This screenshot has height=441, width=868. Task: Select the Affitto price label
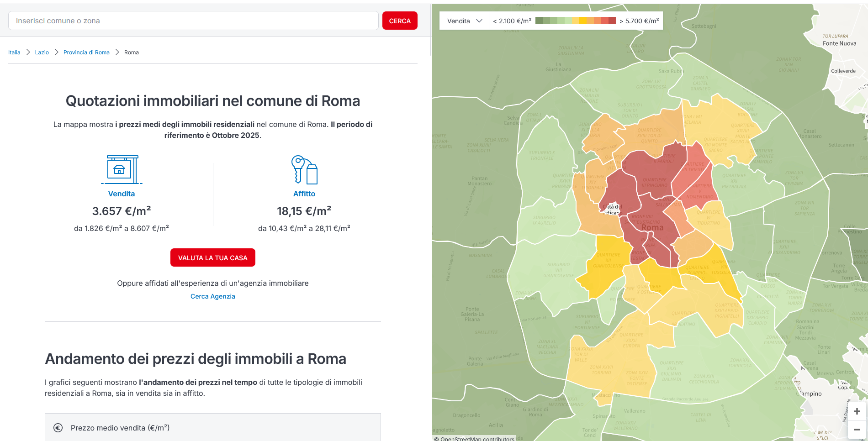[x=304, y=194]
